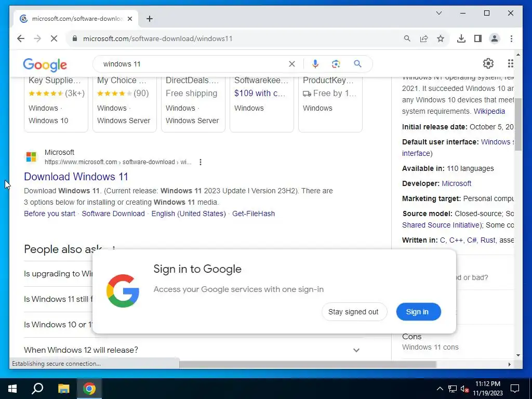Open the Softwarekee... $109 shopping card

(x=262, y=104)
